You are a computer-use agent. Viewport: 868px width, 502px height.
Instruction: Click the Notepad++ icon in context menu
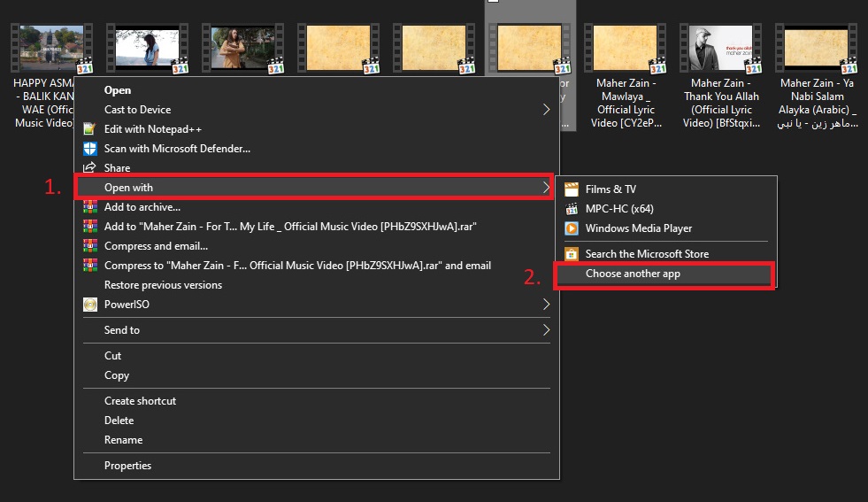pyautogui.click(x=89, y=129)
